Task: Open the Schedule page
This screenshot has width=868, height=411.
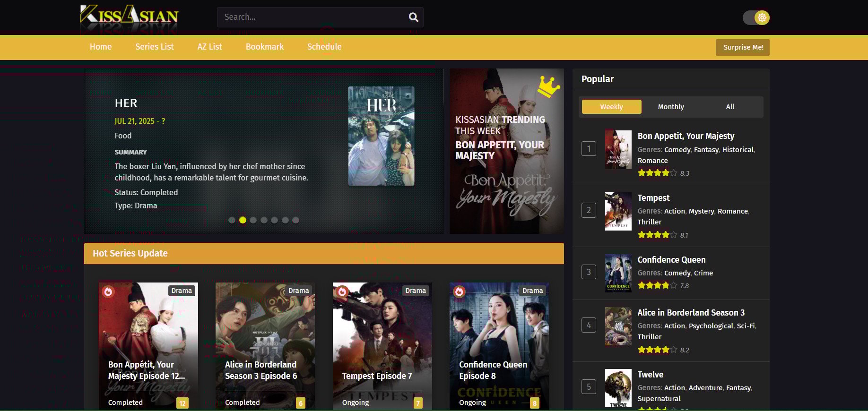Action: pyautogui.click(x=324, y=47)
